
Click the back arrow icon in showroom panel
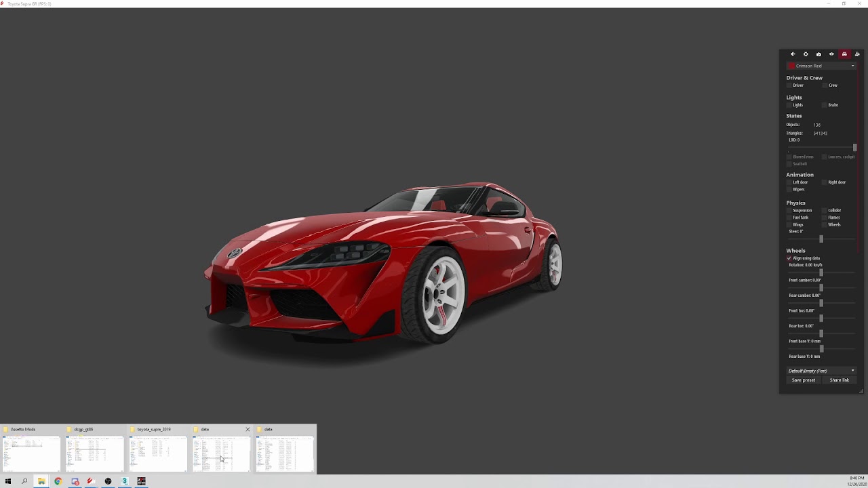click(793, 54)
